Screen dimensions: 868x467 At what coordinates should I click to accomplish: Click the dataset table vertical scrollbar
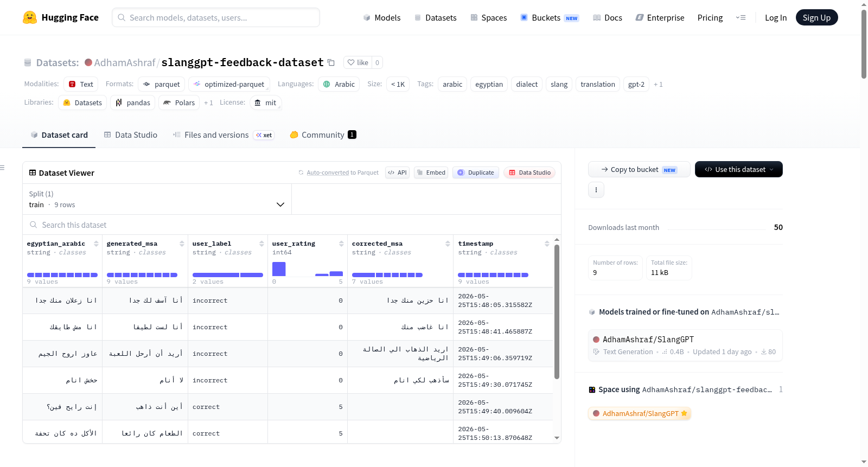click(557, 312)
